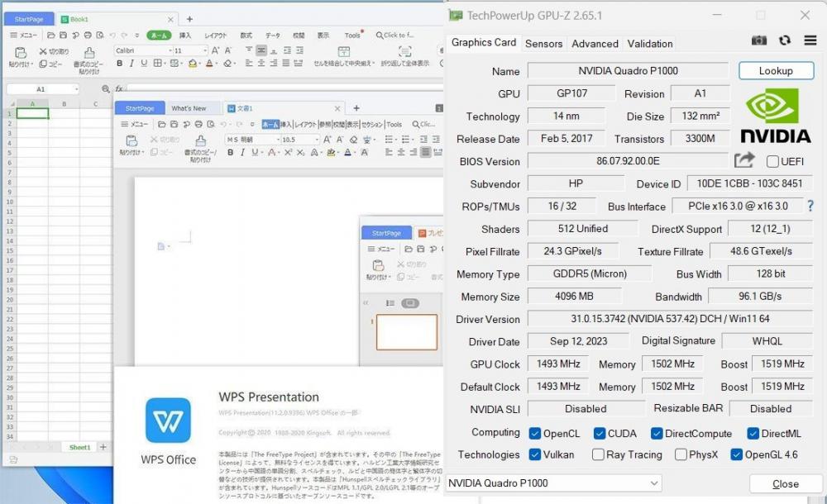Toggle the DirectML checkbox
The width and height of the screenshot is (827, 504).
pos(753,433)
